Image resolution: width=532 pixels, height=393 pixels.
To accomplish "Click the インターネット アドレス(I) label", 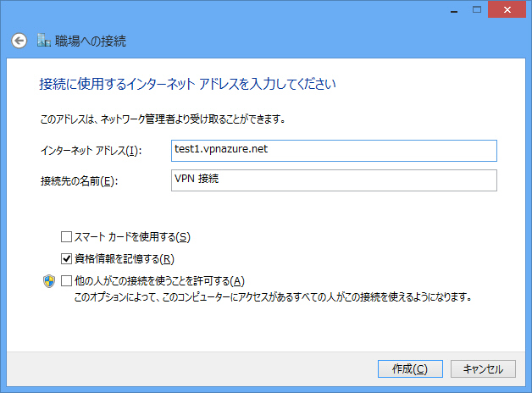I will click(x=91, y=151).
